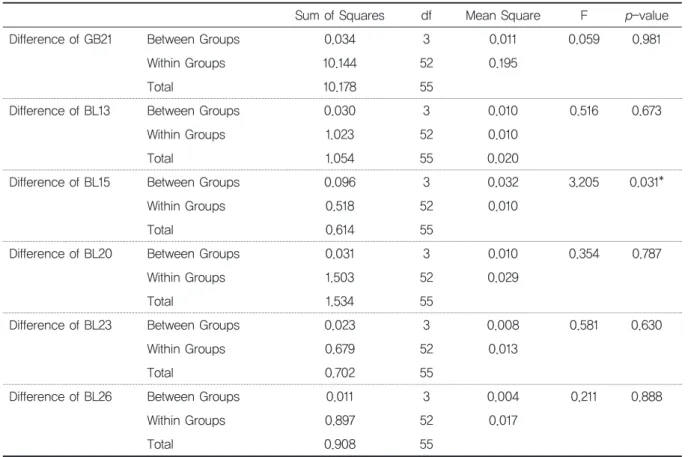Click the significant p-value 0.031*
This screenshot has height=457, width=688.
[x=646, y=182]
